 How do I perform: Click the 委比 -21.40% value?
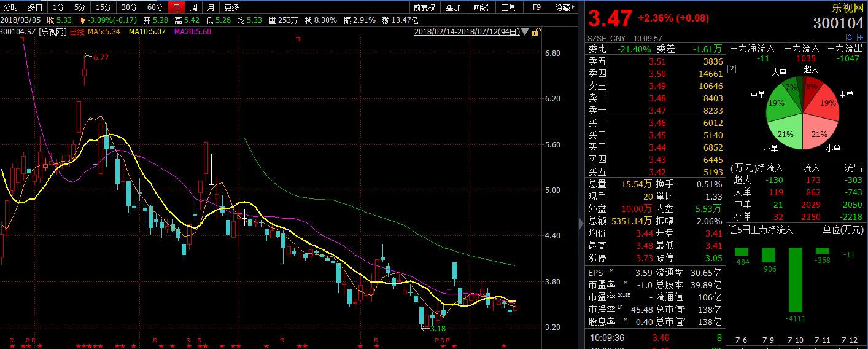pos(634,49)
